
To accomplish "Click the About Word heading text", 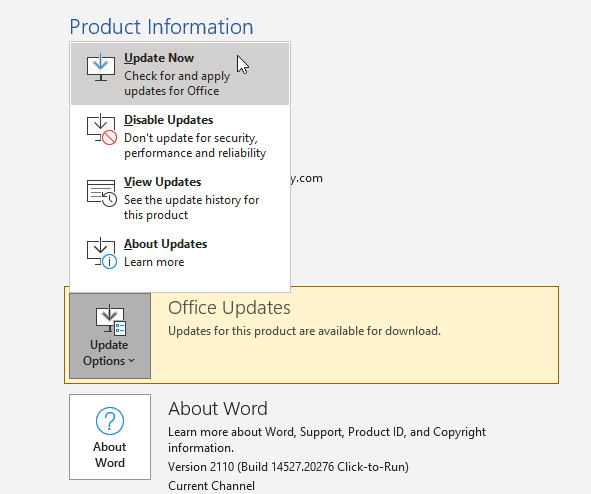I will (218, 408).
